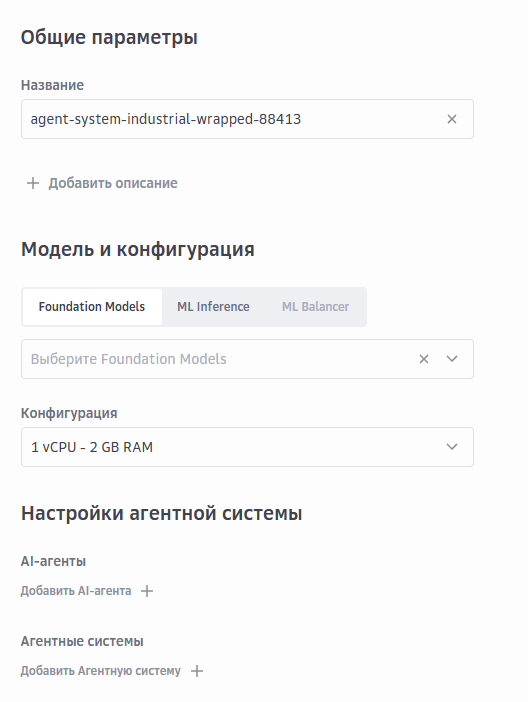This screenshot has height=702, width=528.
Task: Clear the Foundation Models selection with X
Action: coord(424,359)
